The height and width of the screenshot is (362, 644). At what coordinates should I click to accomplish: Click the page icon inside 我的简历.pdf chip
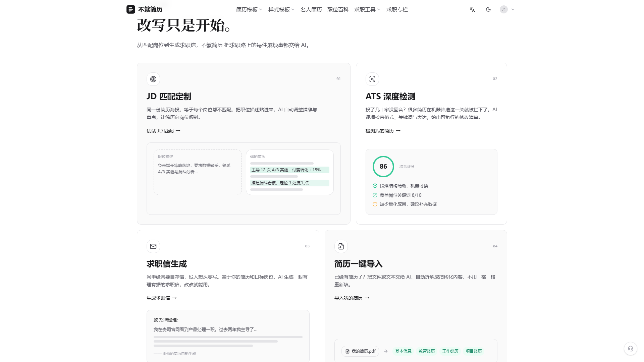(347, 351)
